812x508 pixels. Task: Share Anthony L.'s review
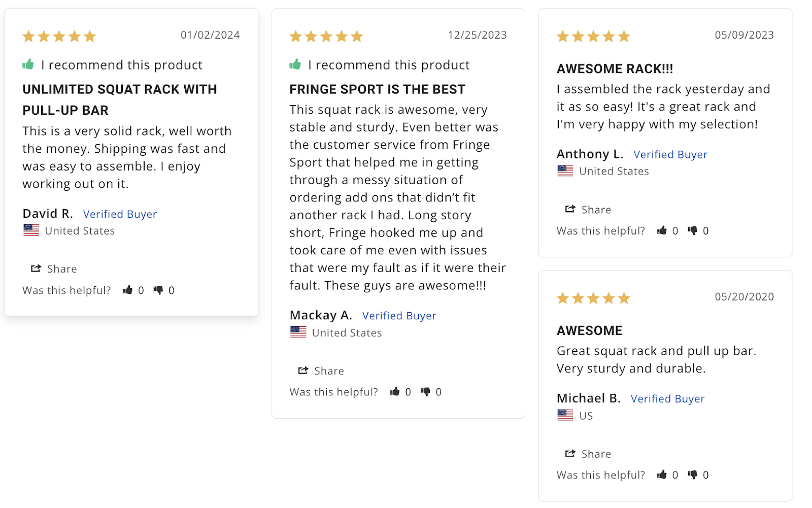click(588, 209)
